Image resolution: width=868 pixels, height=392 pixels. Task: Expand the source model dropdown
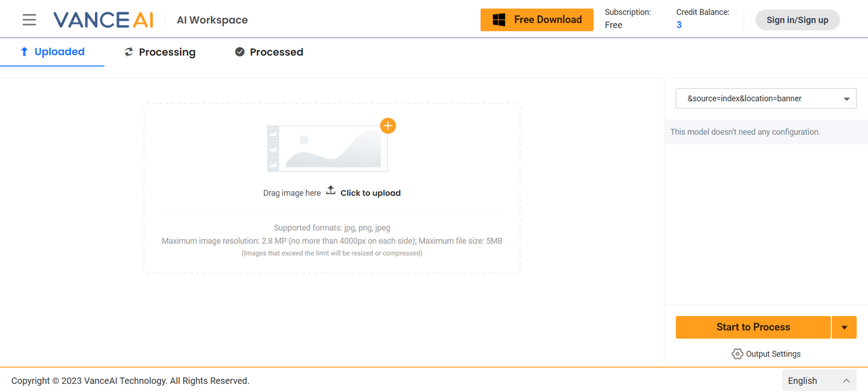point(766,99)
